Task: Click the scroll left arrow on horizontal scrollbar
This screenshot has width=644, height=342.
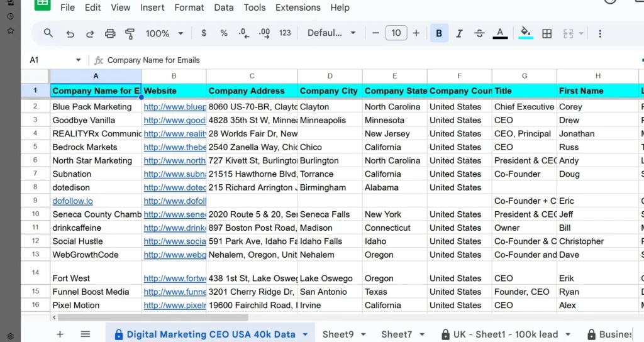Action: tap(54, 317)
